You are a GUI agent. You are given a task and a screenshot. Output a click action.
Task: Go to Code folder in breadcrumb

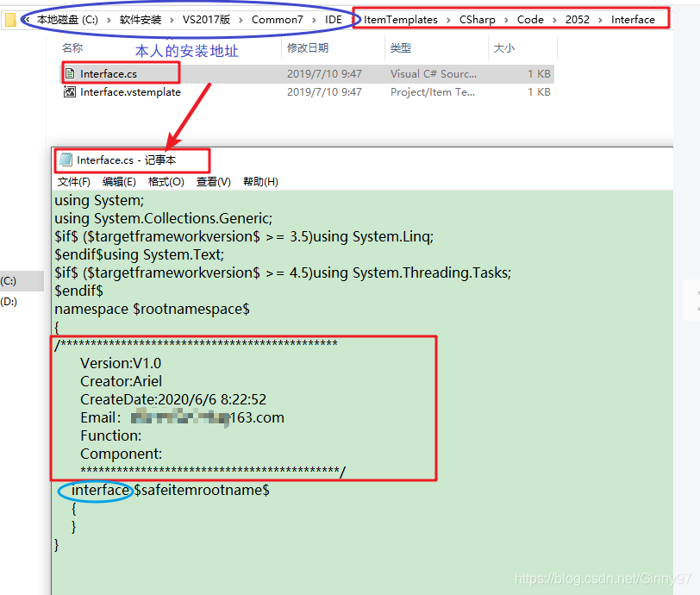(x=530, y=20)
